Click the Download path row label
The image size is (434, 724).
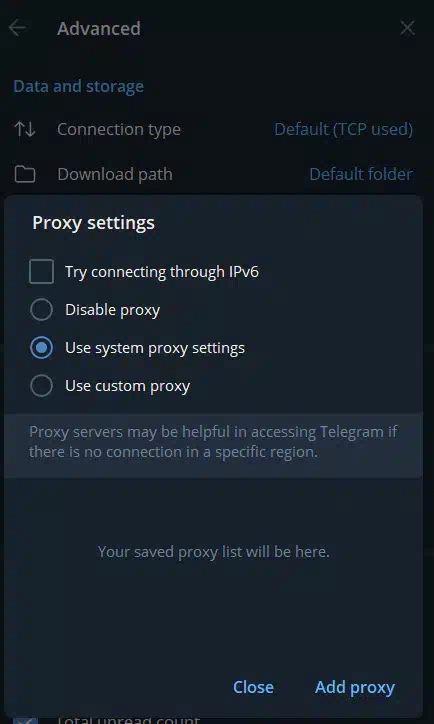pyautogui.click(x=115, y=174)
